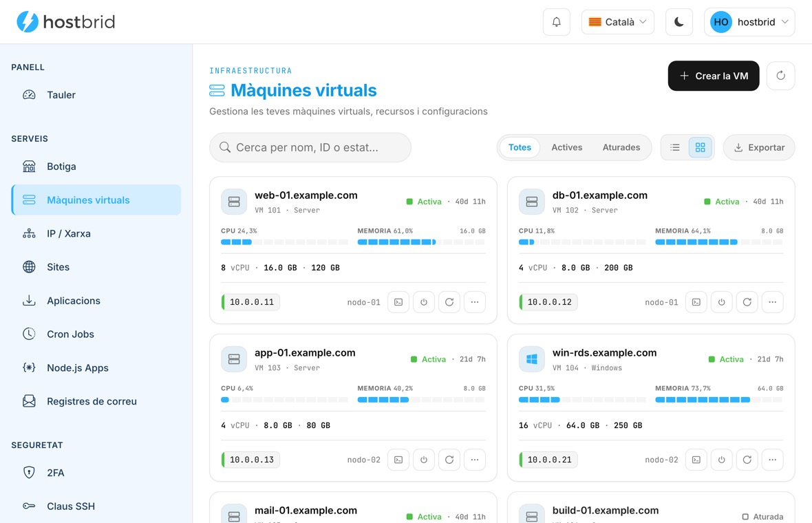Restart app-01.example.com VM
Screen dimensions: 812x523
pyautogui.click(x=449, y=459)
